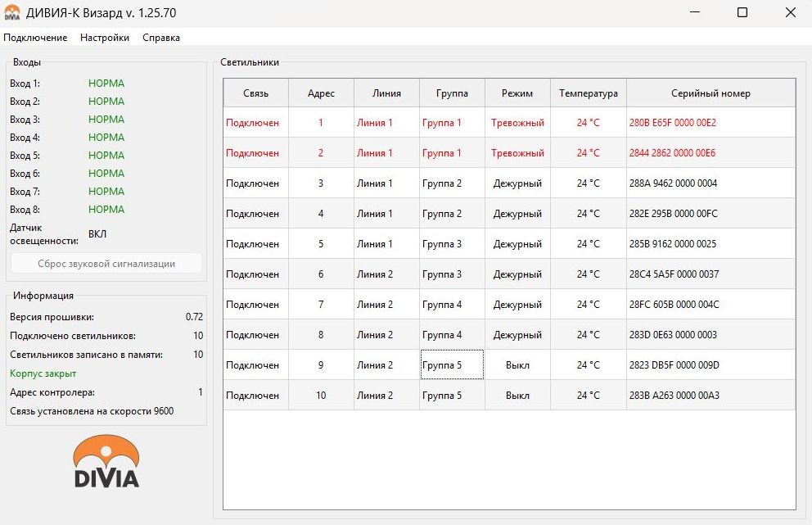
Task: Click Выкл mode cell for address 10
Action: pos(517,396)
